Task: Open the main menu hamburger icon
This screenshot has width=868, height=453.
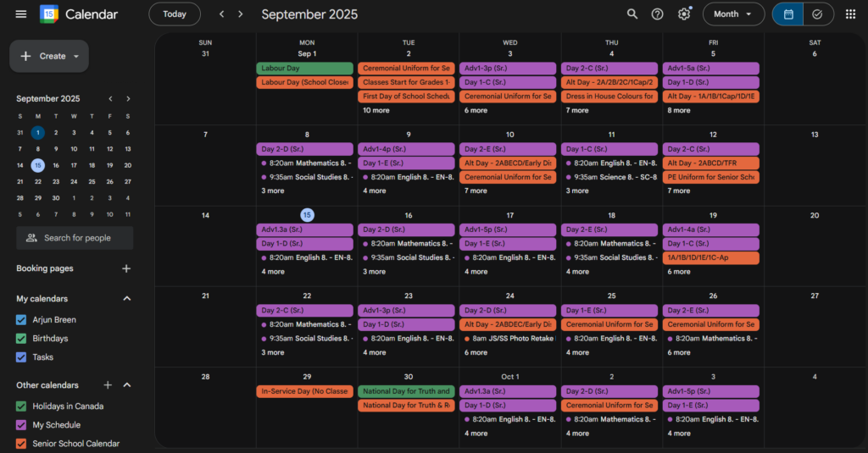Action: (x=21, y=14)
